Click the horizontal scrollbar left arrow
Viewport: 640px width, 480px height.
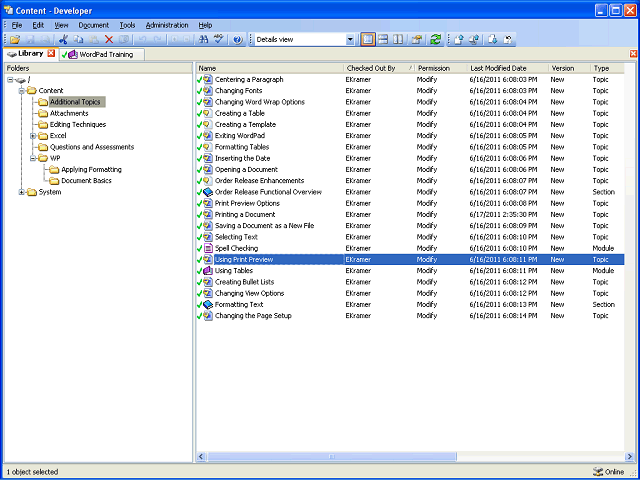click(x=201, y=456)
